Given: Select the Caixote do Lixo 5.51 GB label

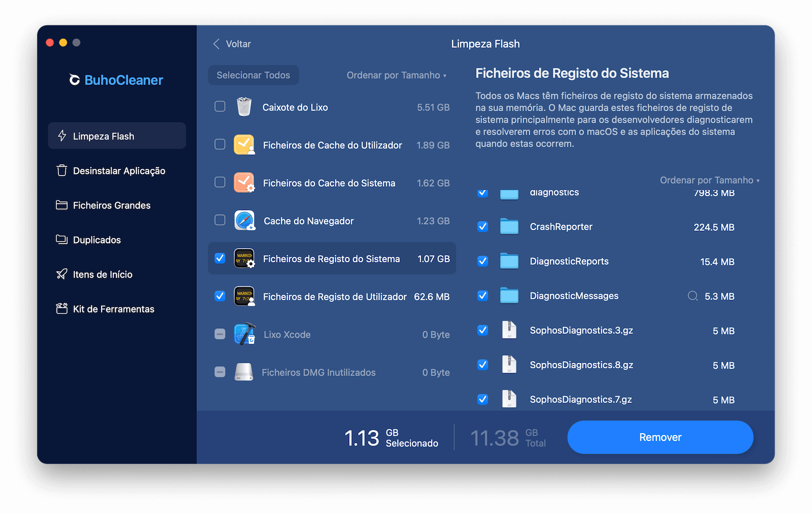Looking at the screenshot, I should [x=295, y=107].
